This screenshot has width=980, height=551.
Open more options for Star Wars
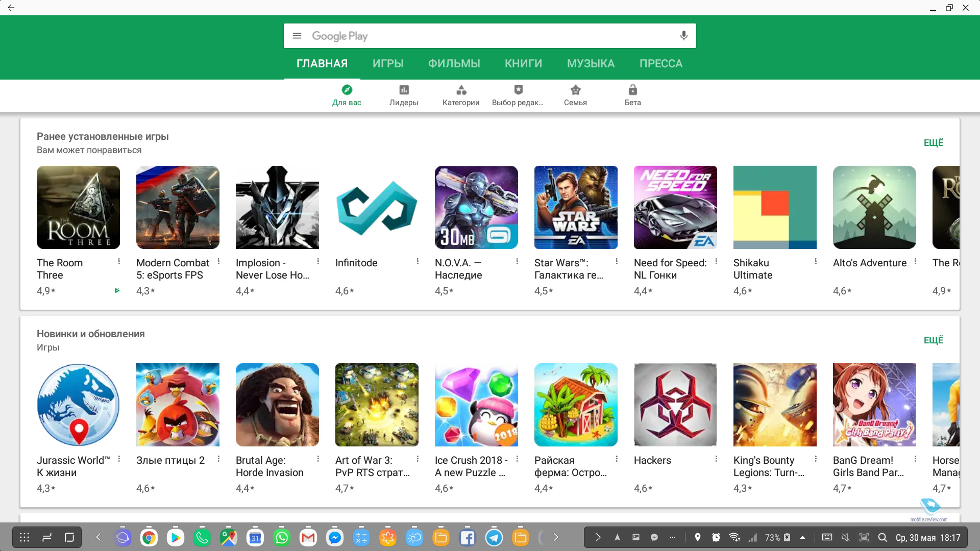[617, 261]
